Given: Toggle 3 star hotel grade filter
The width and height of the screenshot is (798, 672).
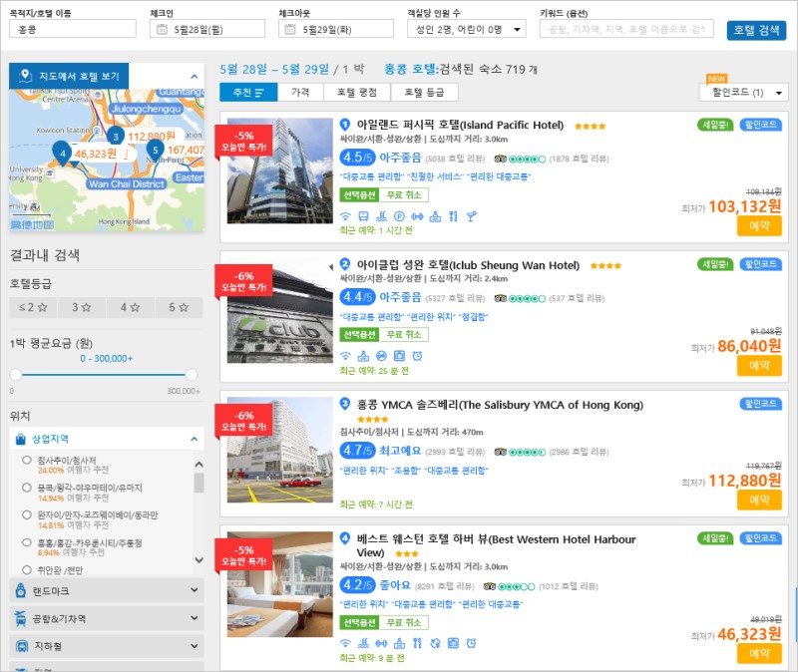Looking at the screenshot, I should [82, 307].
